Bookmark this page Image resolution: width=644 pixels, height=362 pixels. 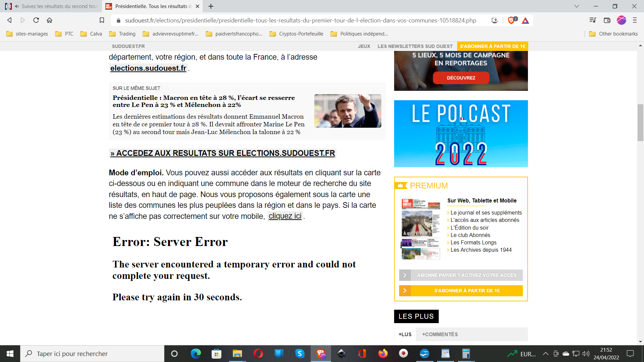click(x=102, y=20)
